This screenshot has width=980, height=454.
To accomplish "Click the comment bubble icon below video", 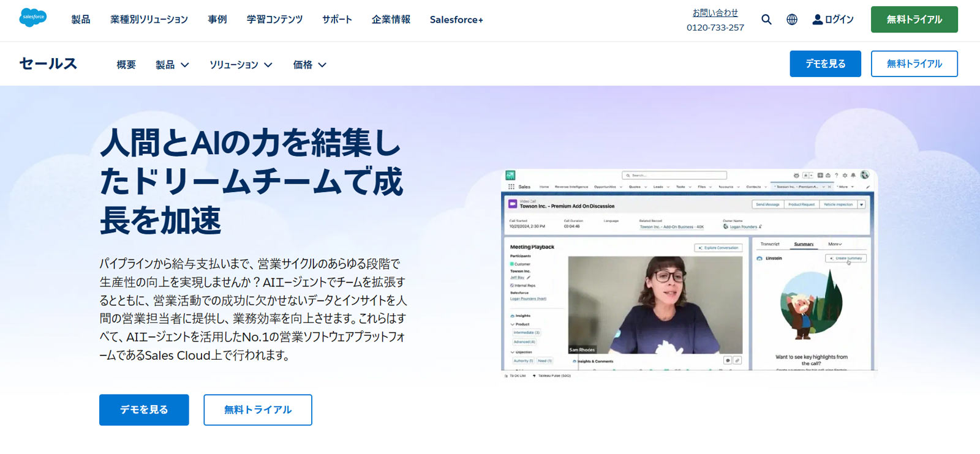I will pyautogui.click(x=728, y=360).
